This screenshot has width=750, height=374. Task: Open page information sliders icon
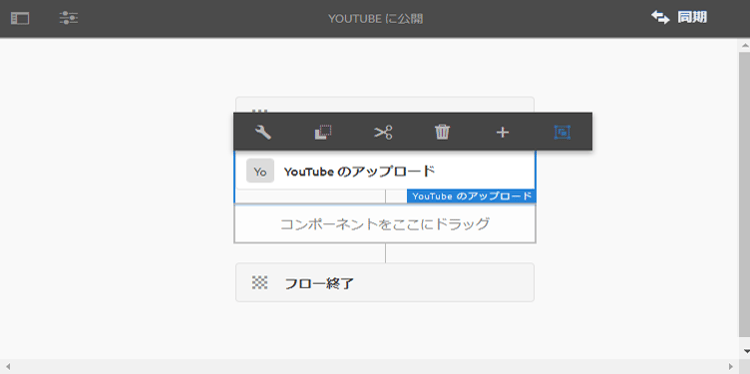click(x=69, y=18)
